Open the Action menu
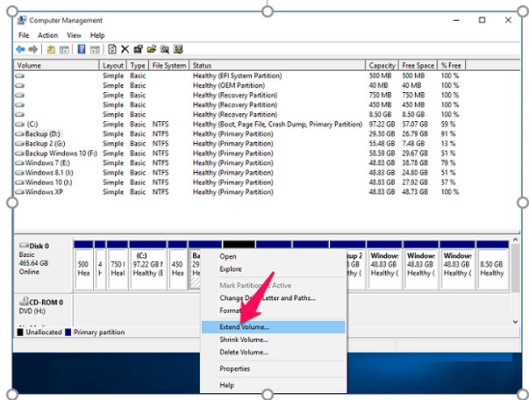 (48, 35)
